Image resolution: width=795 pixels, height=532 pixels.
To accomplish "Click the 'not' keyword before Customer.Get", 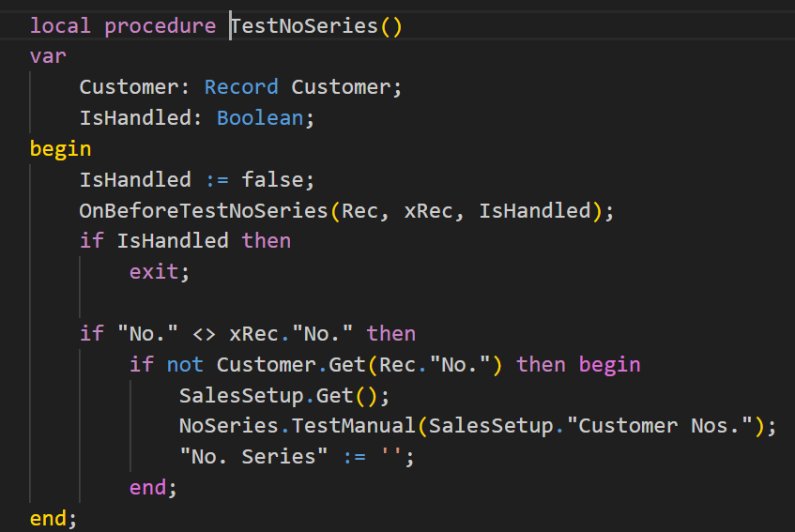I will coord(185,364).
